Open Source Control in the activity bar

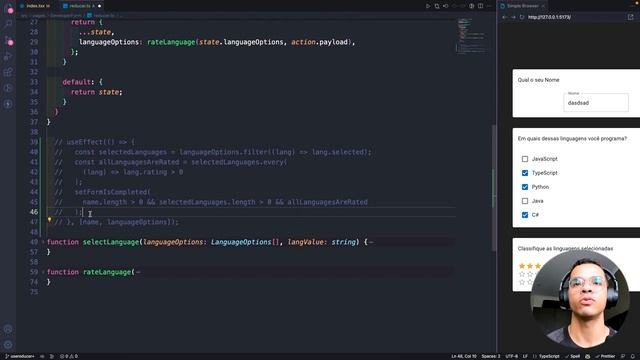point(8,40)
